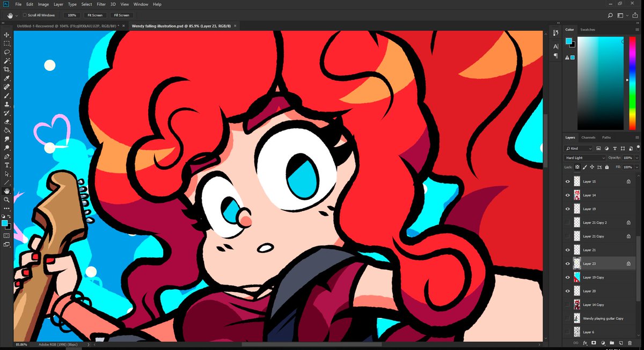The image size is (644, 350).
Task: Delete layer trash icon
Action: [629, 342]
